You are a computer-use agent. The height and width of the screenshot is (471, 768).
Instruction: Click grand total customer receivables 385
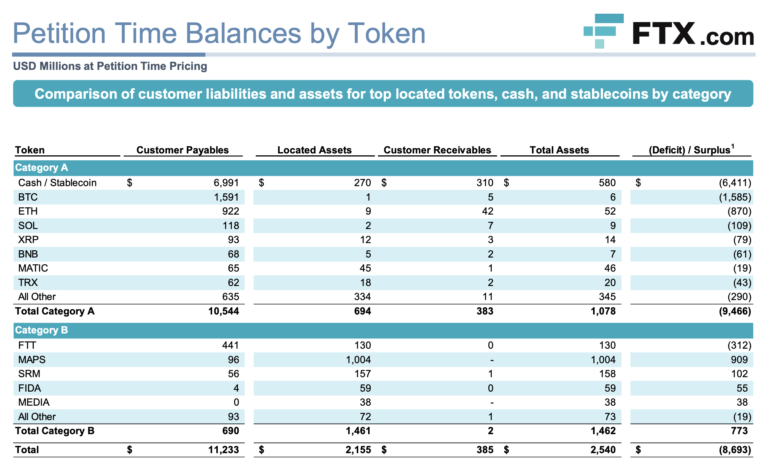click(485, 449)
